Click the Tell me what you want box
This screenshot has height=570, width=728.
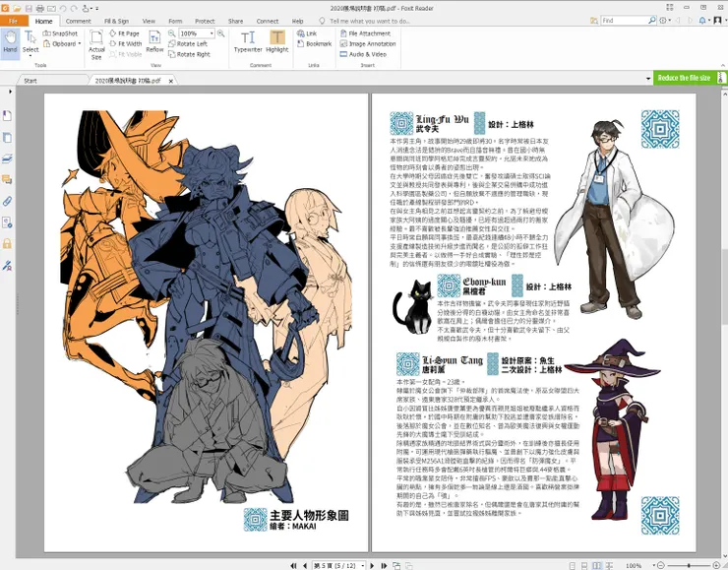(365, 21)
